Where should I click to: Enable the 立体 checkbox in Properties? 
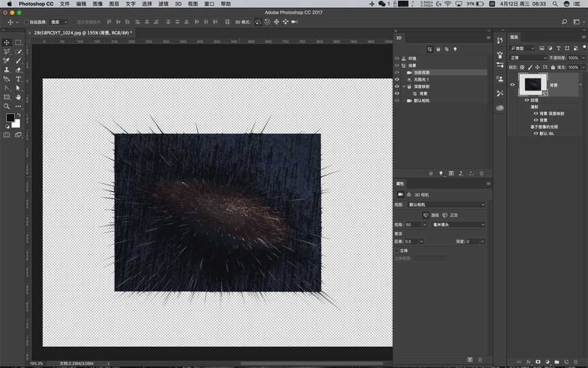pyautogui.click(x=397, y=250)
